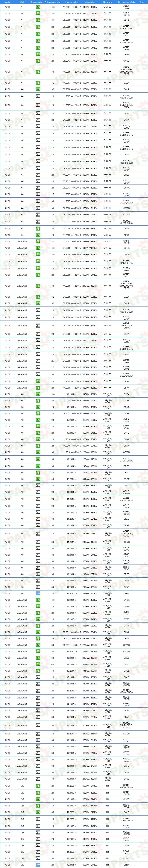Click petrol icon in A6 AVANT CYGA row

(38, 600)
